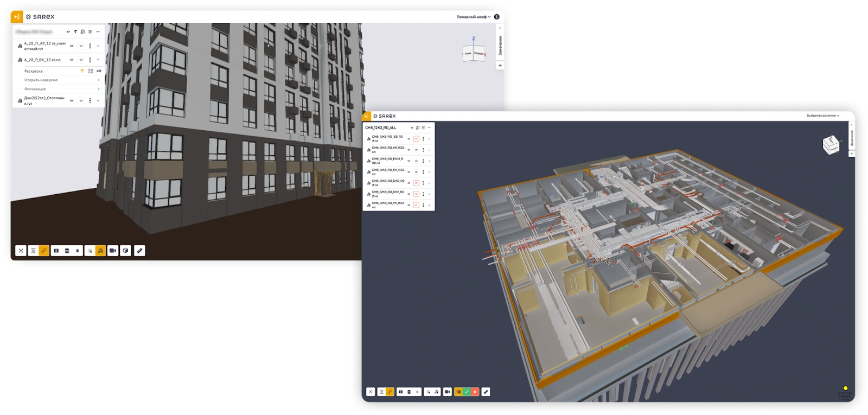Click the orange exit icon beside right SAREX logo
Screen dimensions: 868x415
pos(366,116)
